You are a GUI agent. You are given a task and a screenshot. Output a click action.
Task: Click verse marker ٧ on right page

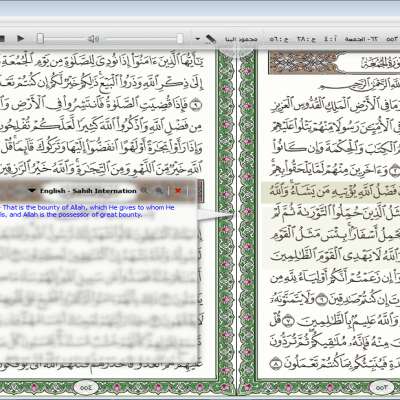tap(288, 321)
